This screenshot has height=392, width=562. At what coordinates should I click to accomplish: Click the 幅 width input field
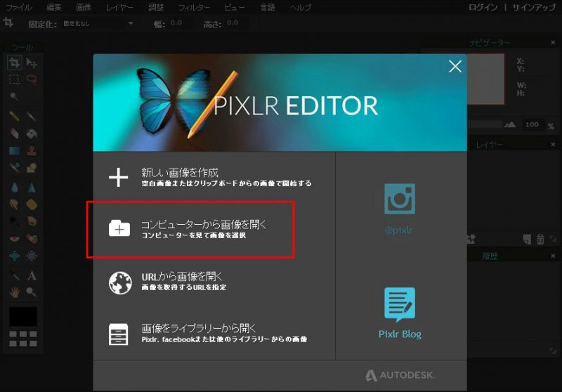[x=182, y=23]
